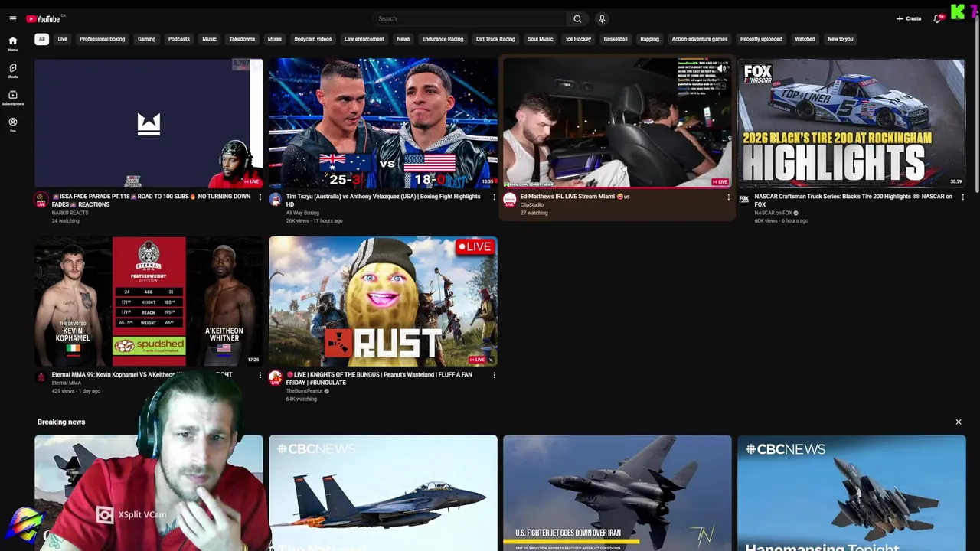Click the search magnifier button
This screenshot has height=551, width=980.
[577, 18]
